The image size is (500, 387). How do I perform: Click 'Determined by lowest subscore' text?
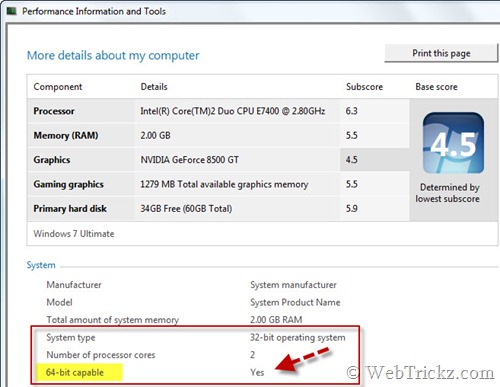tap(448, 193)
